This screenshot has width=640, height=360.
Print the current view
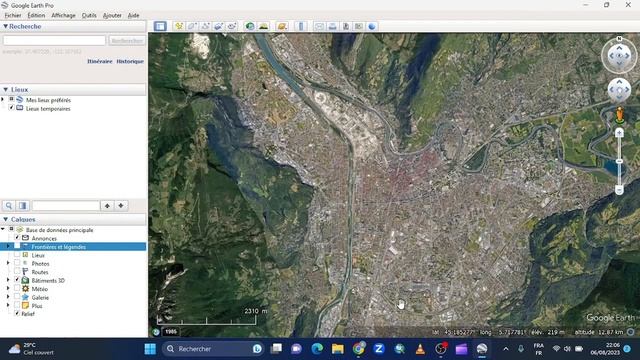(332, 26)
